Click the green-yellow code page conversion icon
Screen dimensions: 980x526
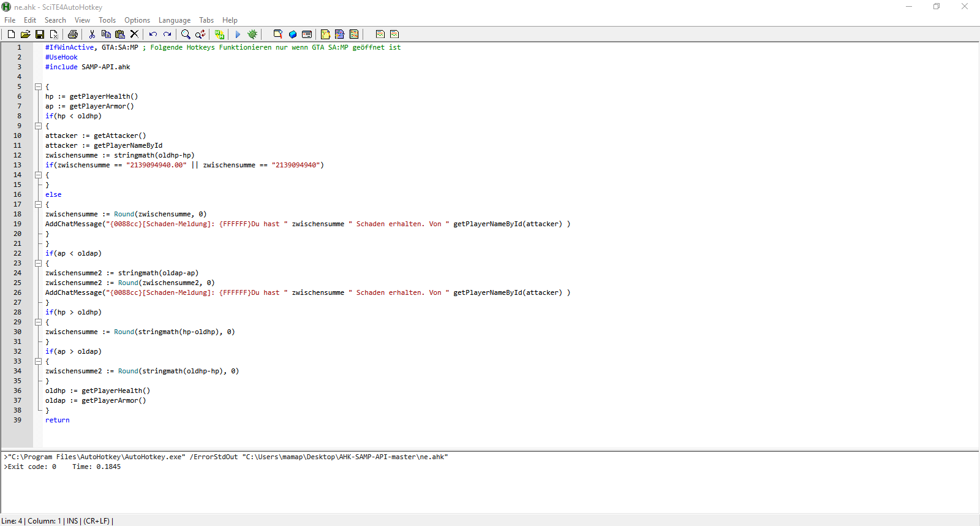pos(219,34)
